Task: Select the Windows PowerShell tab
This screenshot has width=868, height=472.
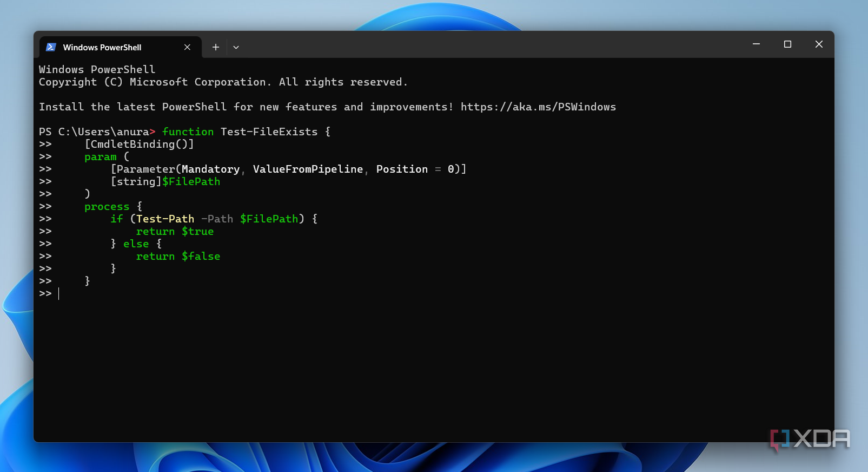Action: pos(121,47)
